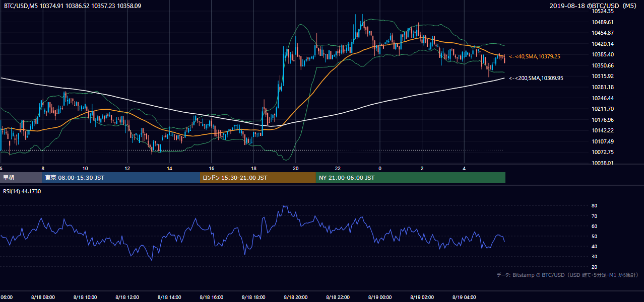
Task: Click RSI axis level 30
Action: [594, 257]
